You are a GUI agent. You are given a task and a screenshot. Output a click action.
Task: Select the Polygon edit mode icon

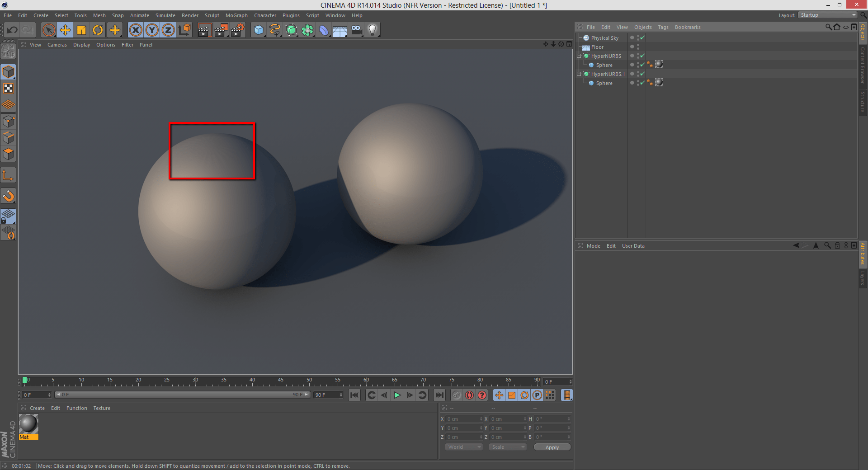(8, 154)
